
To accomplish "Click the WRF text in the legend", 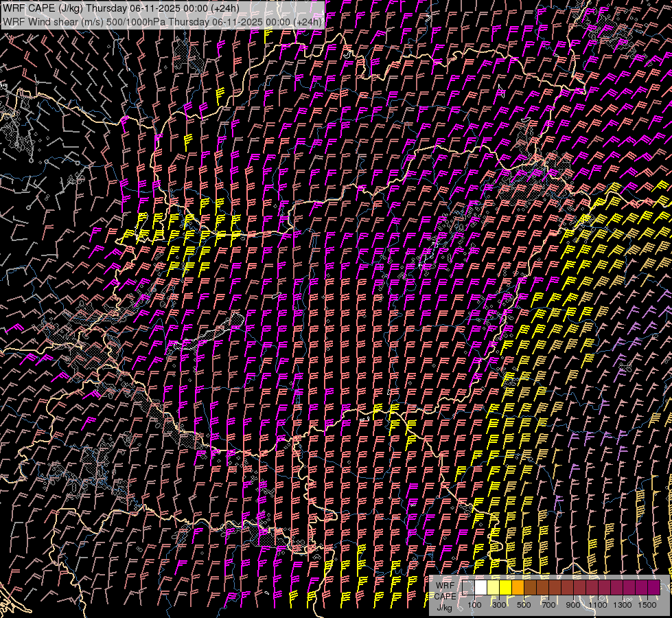I will pos(445,585).
